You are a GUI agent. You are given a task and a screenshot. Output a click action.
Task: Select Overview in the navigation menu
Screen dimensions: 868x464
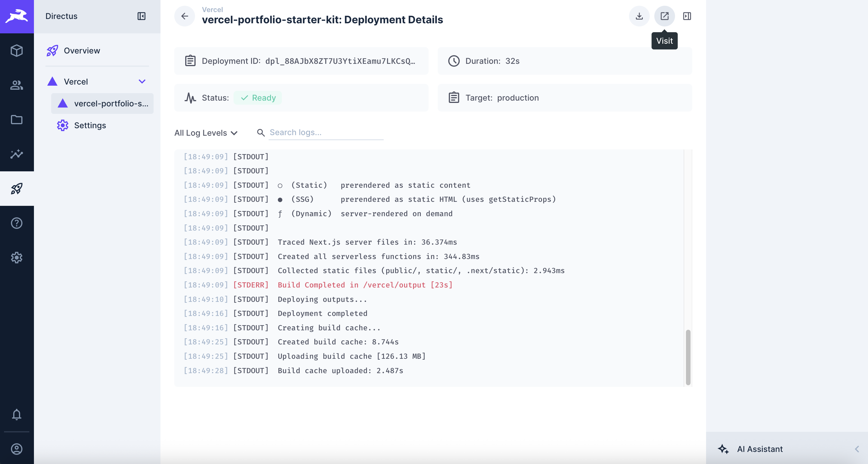[x=82, y=51]
